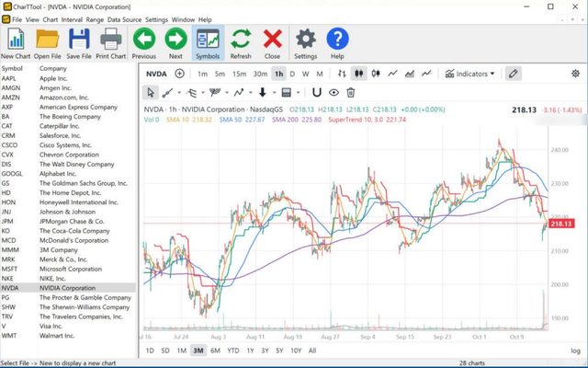Switch to the 5m interval

point(220,74)
